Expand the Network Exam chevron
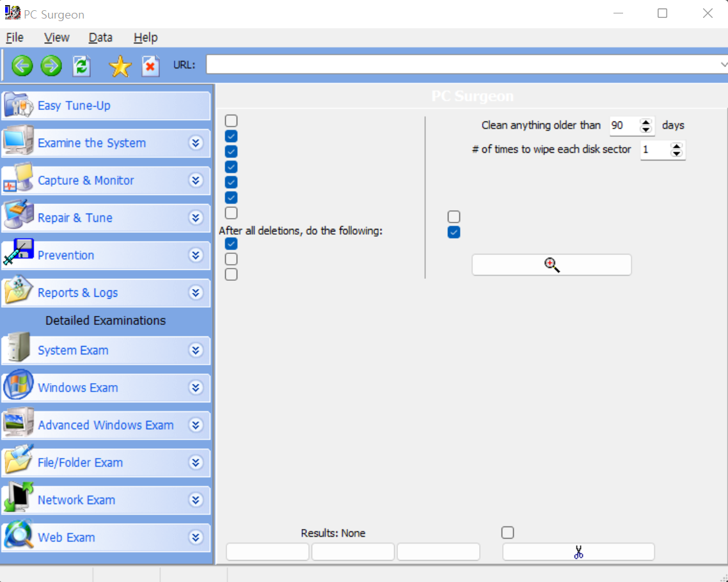 point(196,500)
